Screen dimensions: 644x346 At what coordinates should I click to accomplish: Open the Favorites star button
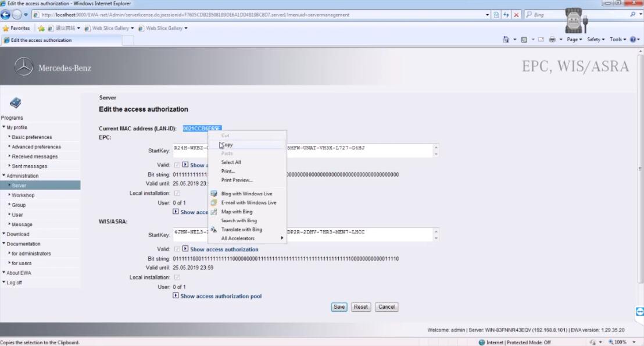16,28
